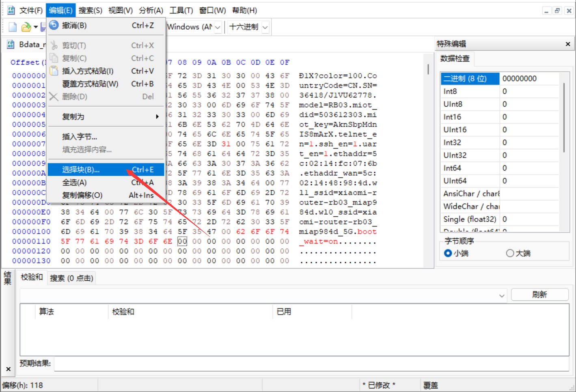Screen dimensions: 576x392
Task: Close the results panel using bottom-left X
Action: click(8, 369)
